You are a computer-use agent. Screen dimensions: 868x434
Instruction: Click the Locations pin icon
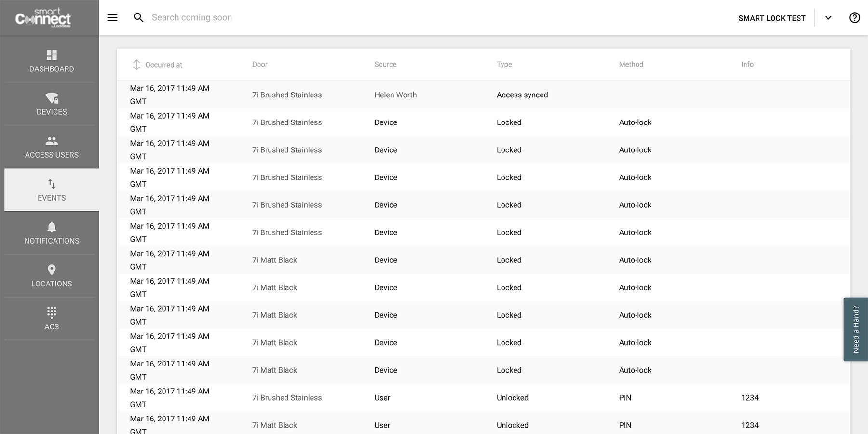52,270
